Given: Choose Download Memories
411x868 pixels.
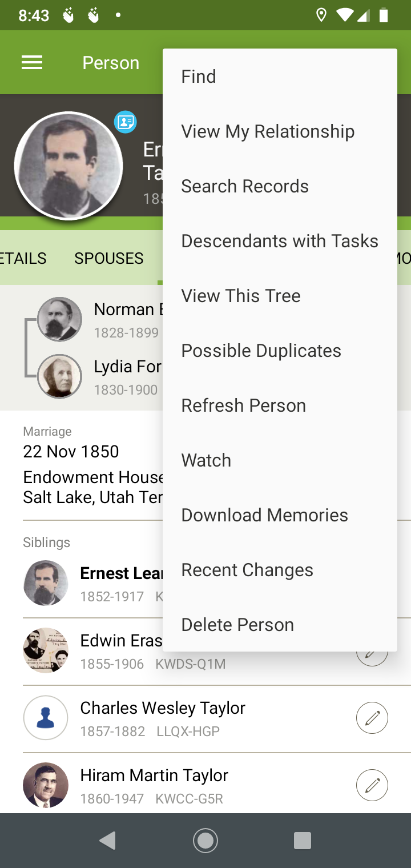Looking at the screenshot, I should (265, 515).
